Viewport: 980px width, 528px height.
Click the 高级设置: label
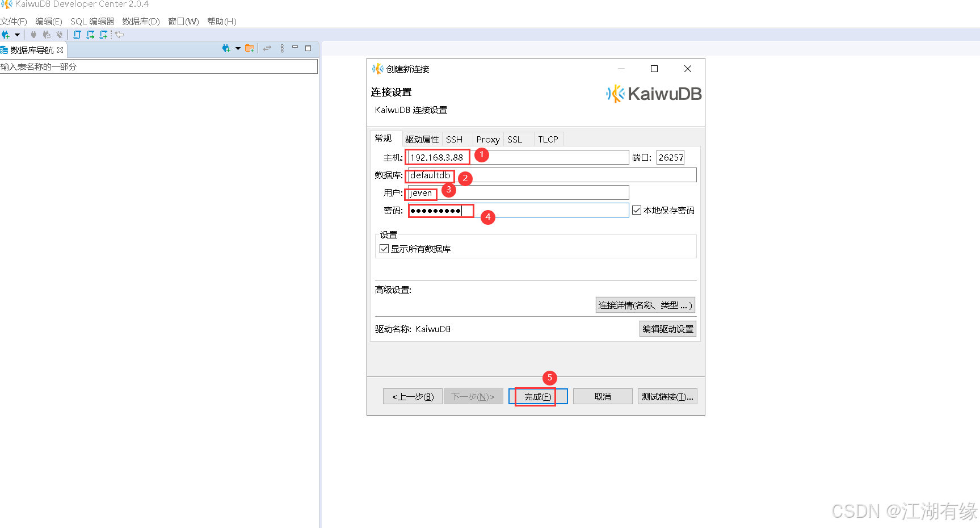tap(393, 290)
